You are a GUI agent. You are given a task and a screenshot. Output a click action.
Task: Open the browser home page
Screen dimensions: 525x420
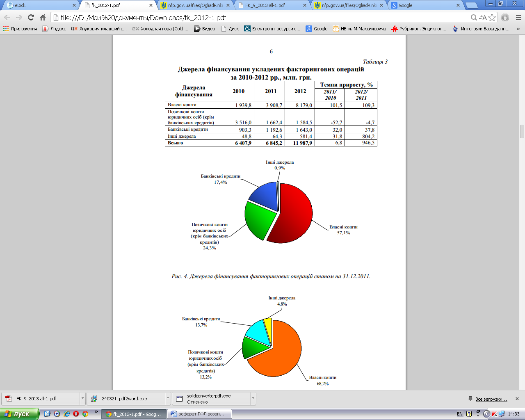pos(43,18)
